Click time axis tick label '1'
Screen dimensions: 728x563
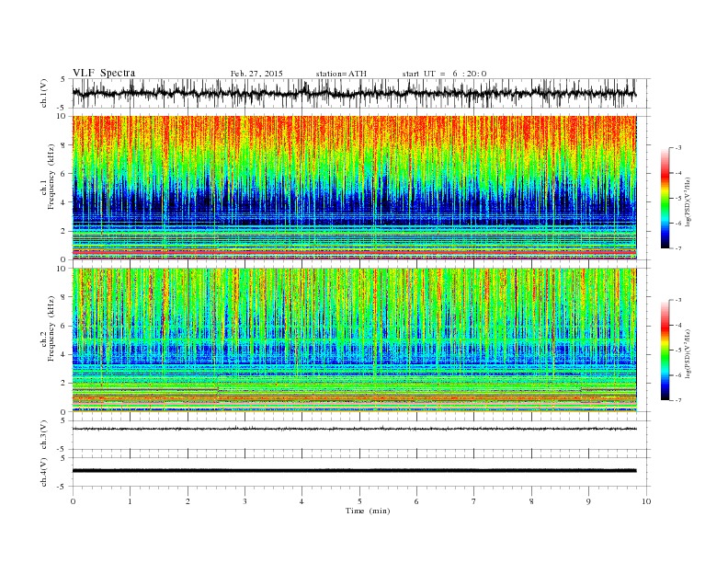pyautogui.click(x=130, y=501)
